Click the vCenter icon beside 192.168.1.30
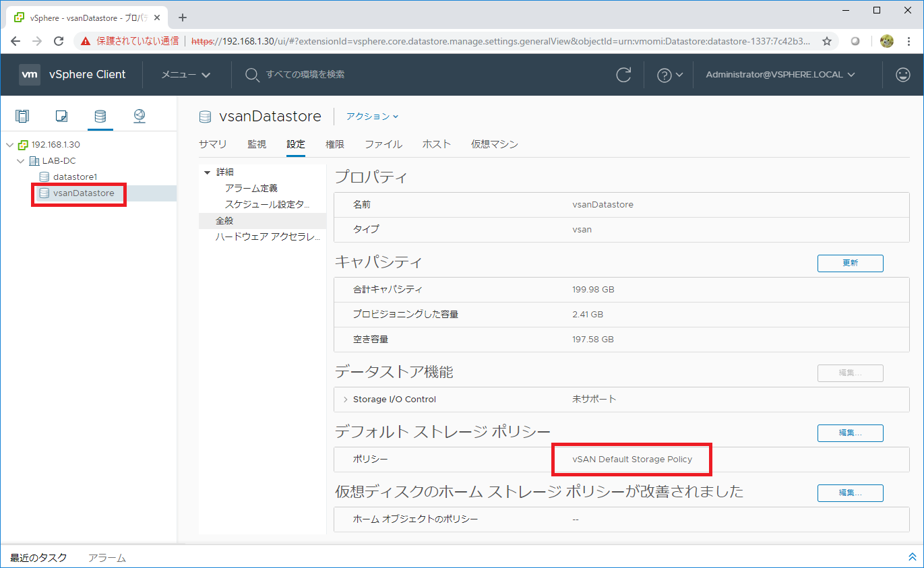 click(x=23, y=145)
